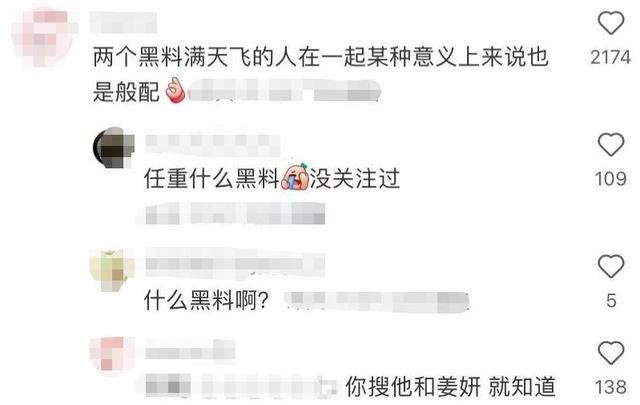The height and width of the screenshot is (405, 640).
Task: Like the 什么黑料啊 reply
Action: tap(611, 266)
